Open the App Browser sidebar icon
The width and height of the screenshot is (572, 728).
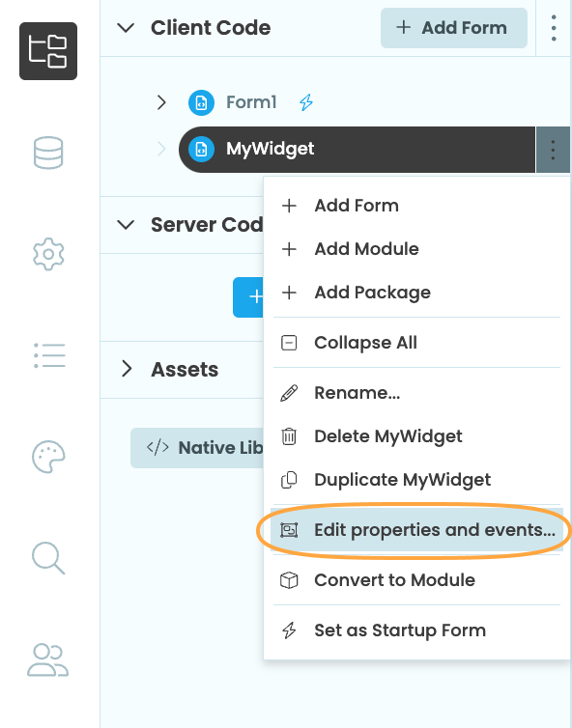(x=48, y=51)
